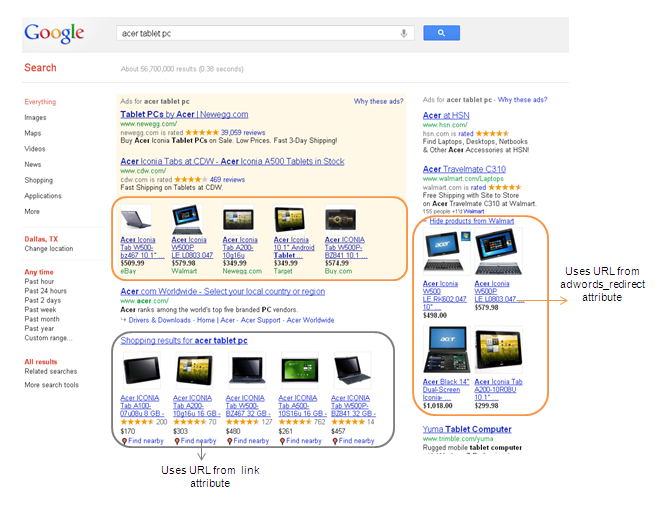Image resolution: width=667 pixels, height=520 pixels.
Task: Click the microphone voice search icon
Action: pyautogui.click(x=403, y=33)
